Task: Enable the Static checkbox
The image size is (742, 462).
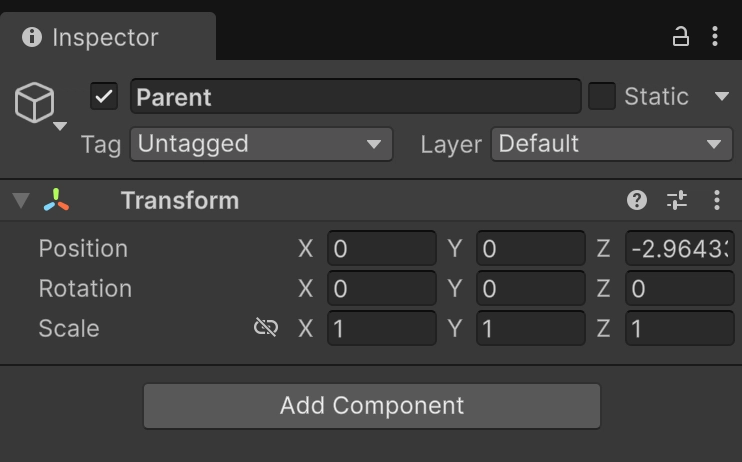Action: (601, 97)
